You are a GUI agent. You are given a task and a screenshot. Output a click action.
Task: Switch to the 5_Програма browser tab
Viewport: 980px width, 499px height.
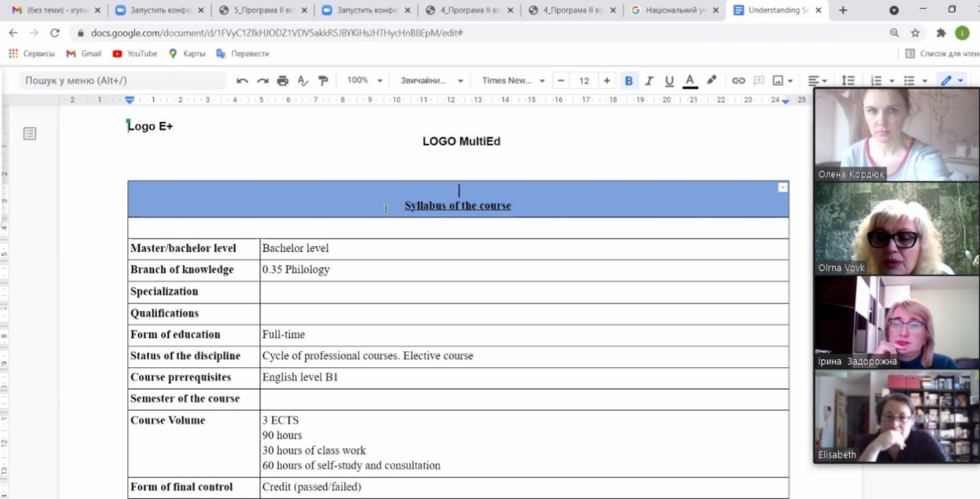(263, 10)
